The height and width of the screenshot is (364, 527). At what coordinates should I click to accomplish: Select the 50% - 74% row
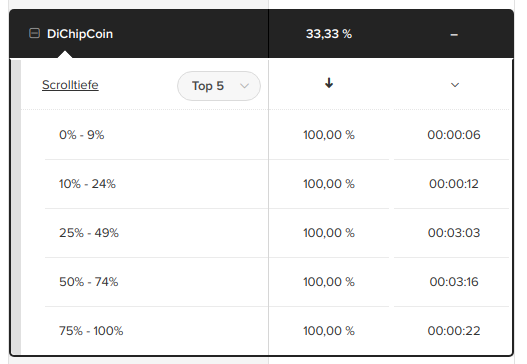(x=277, y=282)
